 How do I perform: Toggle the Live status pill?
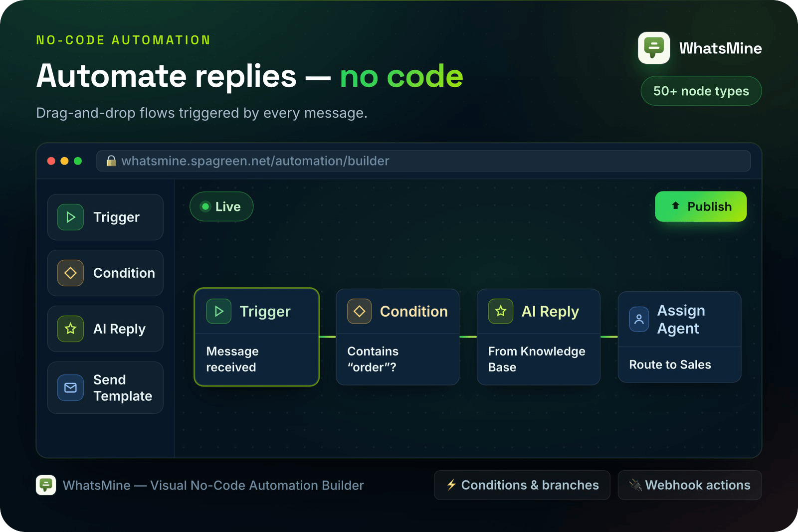[x=221, y=206]
